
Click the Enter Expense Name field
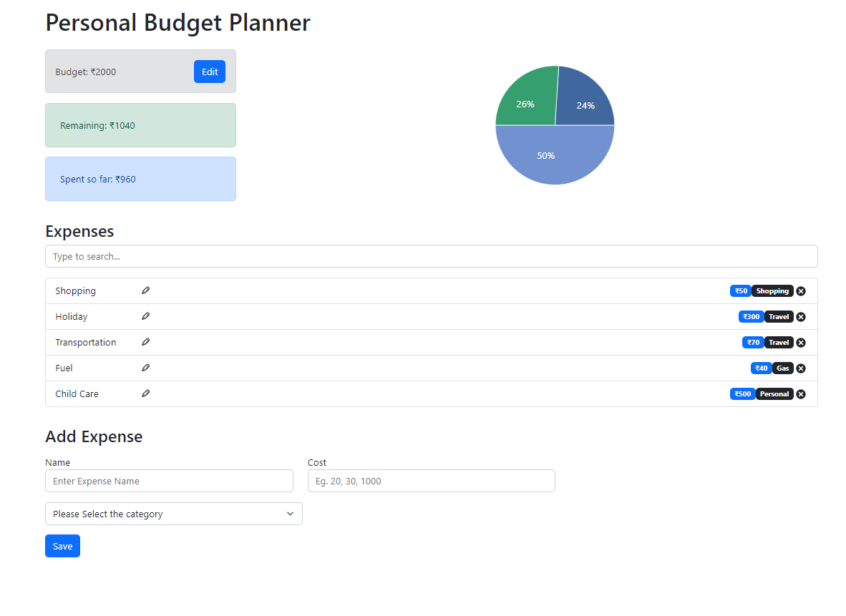[169, 481]
